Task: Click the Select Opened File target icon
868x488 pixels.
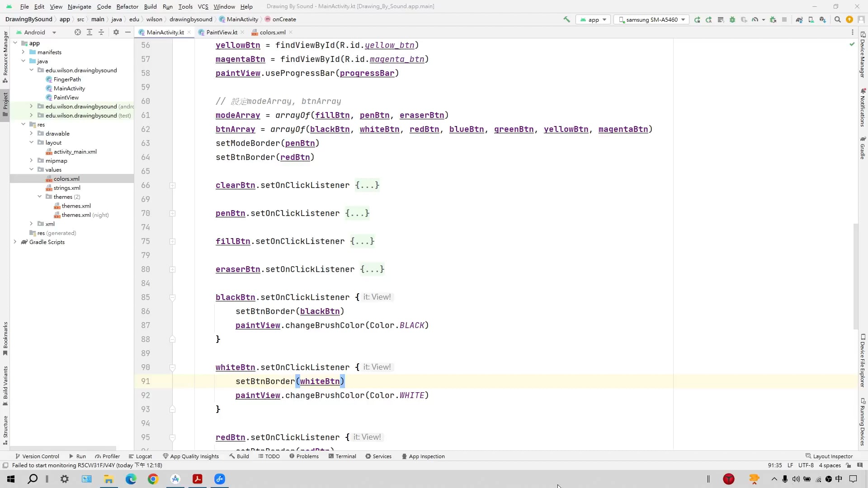Action: 78,32
